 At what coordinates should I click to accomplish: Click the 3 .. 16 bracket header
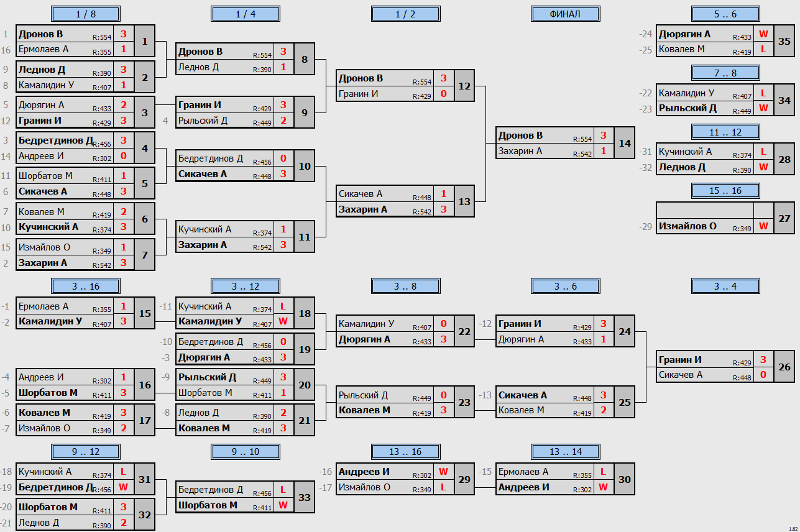coord(86,286)
